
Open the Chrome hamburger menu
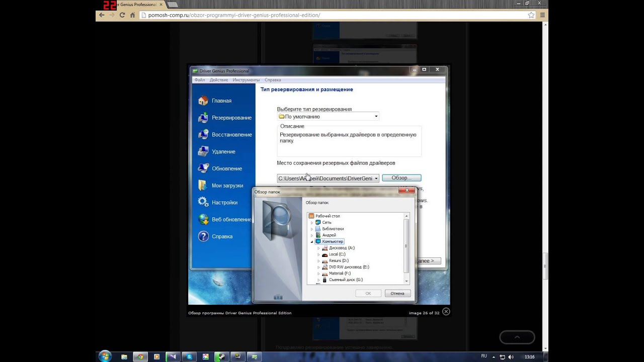tap(542, 15)
